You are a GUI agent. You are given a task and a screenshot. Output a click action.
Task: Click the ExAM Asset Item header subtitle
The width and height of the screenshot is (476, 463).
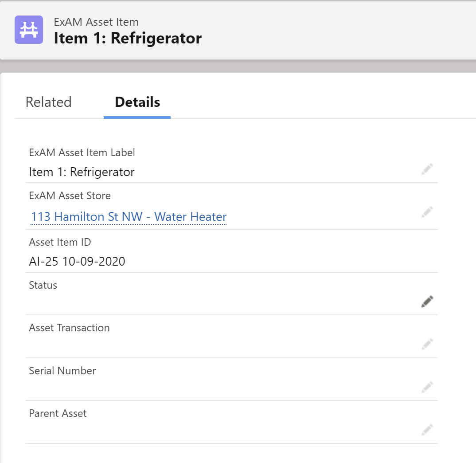coord(96,22)
